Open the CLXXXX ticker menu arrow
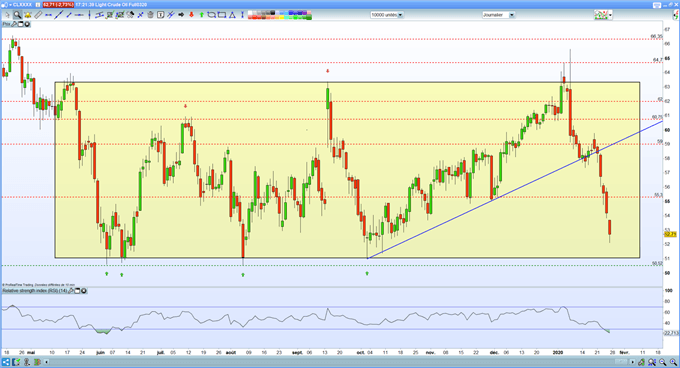The width and height of the screenshot is (680, 368). click(10, 5)
